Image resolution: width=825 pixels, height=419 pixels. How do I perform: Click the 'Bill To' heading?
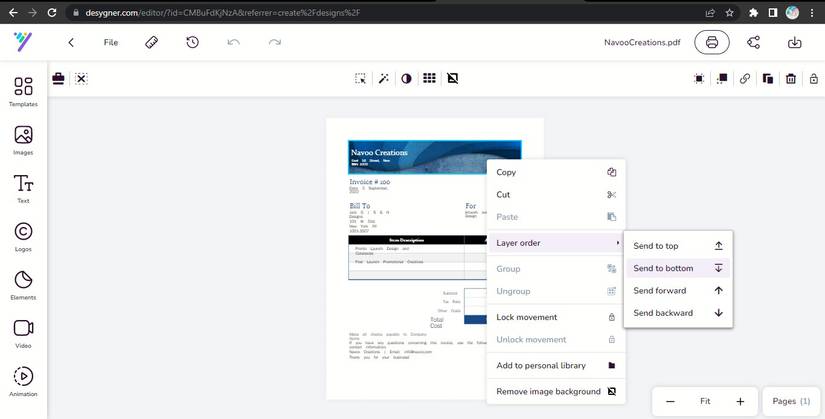click(360, 206)
